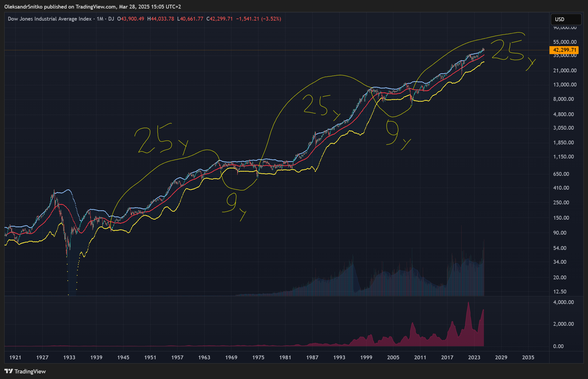Click the orange 42,299.71 current price label
The image size is (588, 379).
(x=564, y=50)
